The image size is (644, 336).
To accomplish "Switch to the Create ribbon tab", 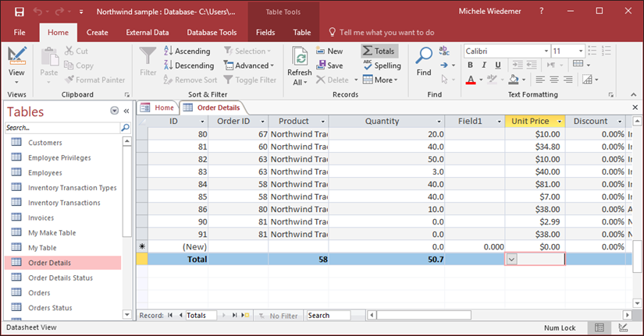I will [98, 33].
